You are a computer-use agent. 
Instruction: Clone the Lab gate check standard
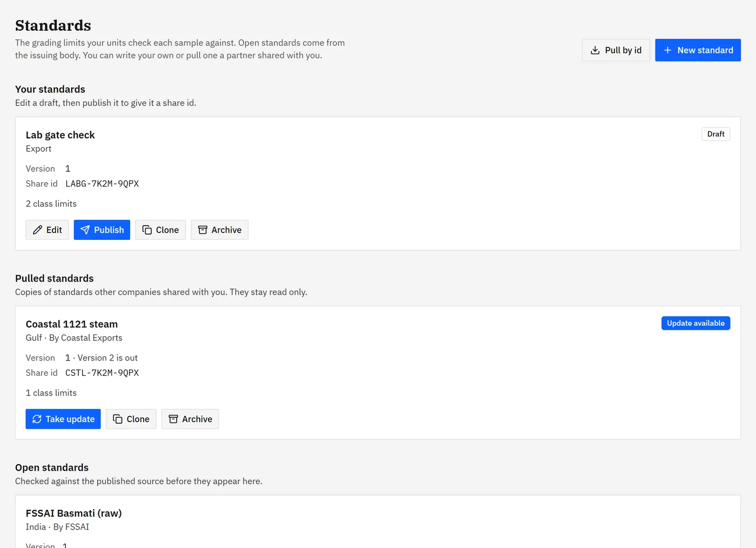tap(160, 230)
